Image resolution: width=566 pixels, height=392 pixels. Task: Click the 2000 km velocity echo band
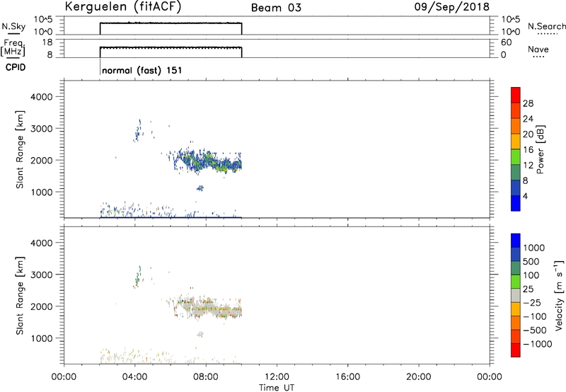tap(208, 308)
